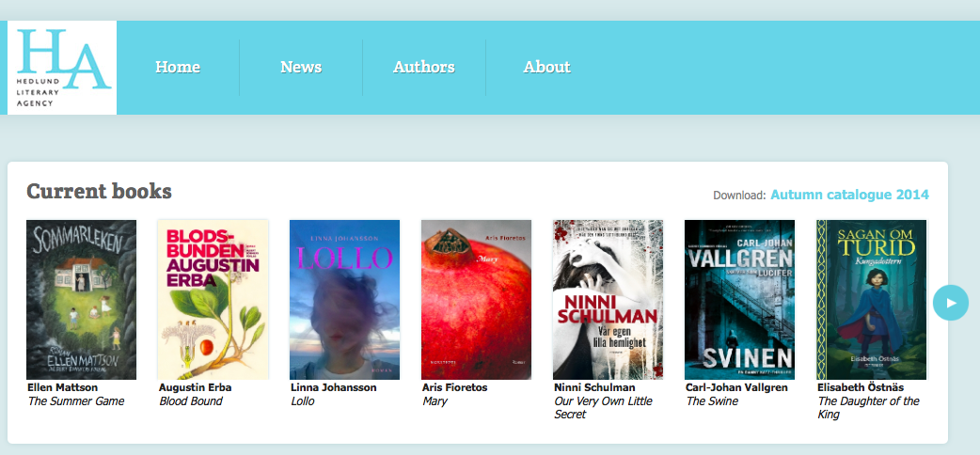Click The Daughter of the King title
Viewport: 980px width, 455px height.
[869, 407]
